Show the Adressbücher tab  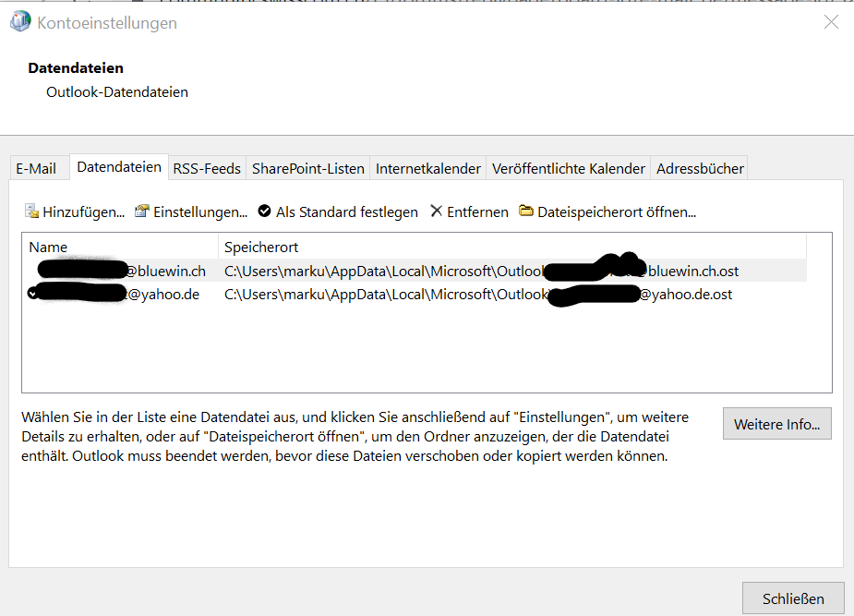tap(700, 168)
